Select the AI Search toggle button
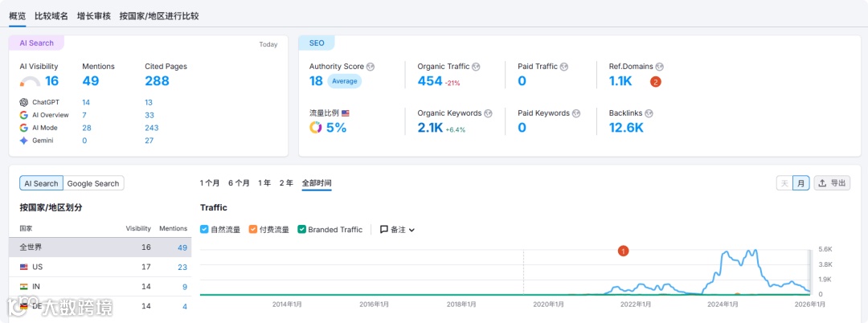 coord(42,183)
